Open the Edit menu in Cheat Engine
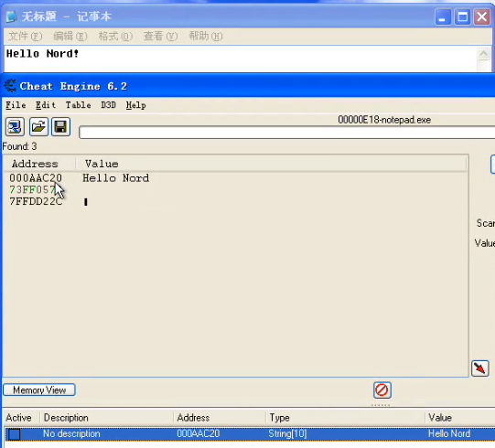The width and height of the screenshot is (495, 448). pyautogui.click(x=46, y=105)
